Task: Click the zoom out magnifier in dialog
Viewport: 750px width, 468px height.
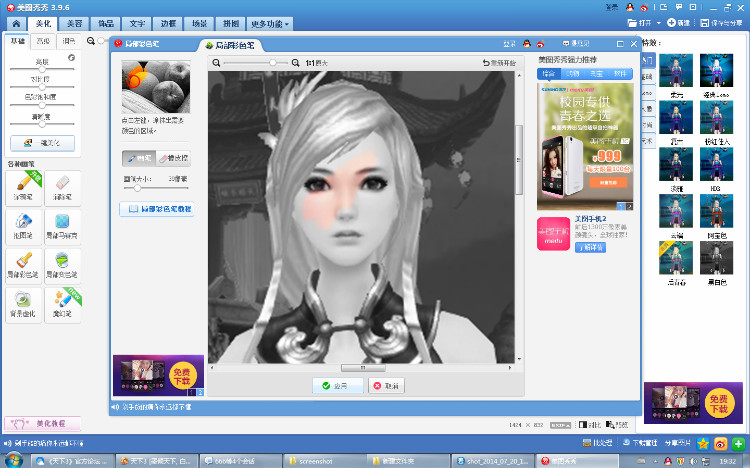Action: click(216, 63)
